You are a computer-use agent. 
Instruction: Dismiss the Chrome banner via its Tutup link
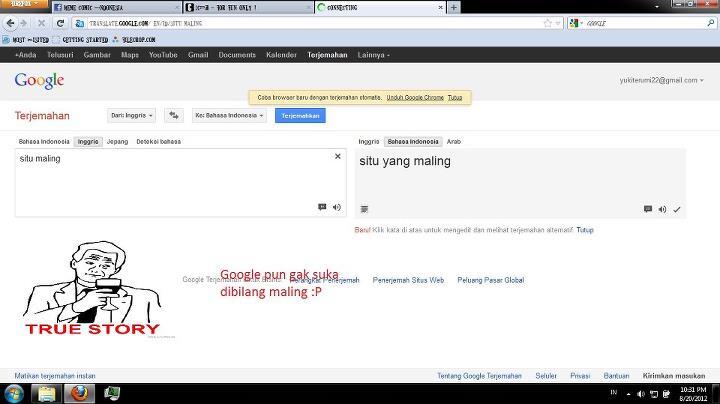click(455, 97)
